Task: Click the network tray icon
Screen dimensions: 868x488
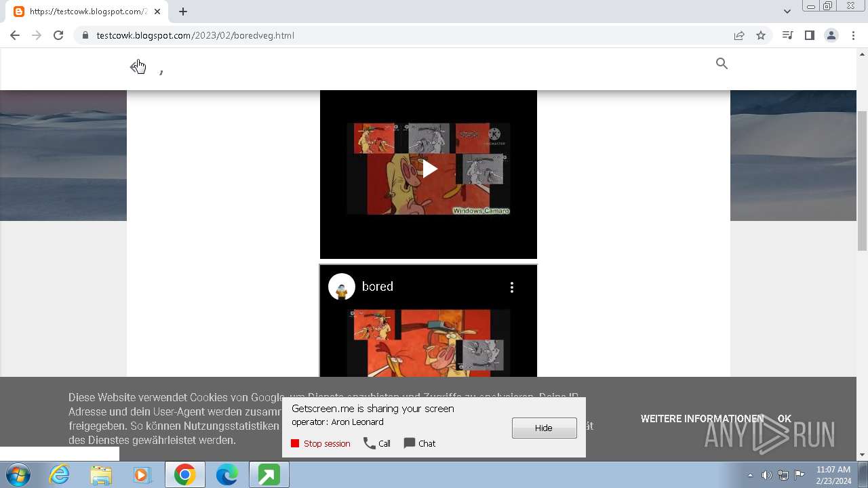Action: click(783, 475)
